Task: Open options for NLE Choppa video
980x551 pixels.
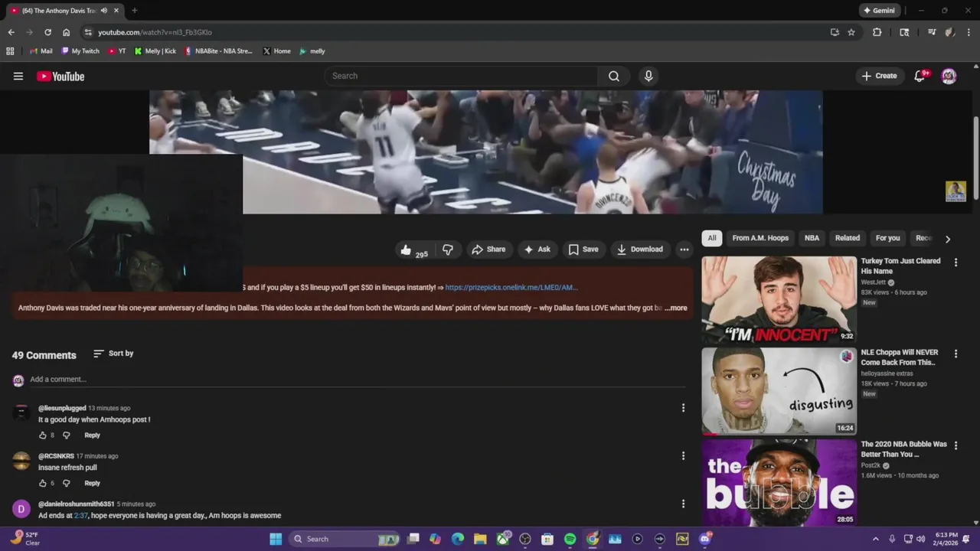Action: 955,354
